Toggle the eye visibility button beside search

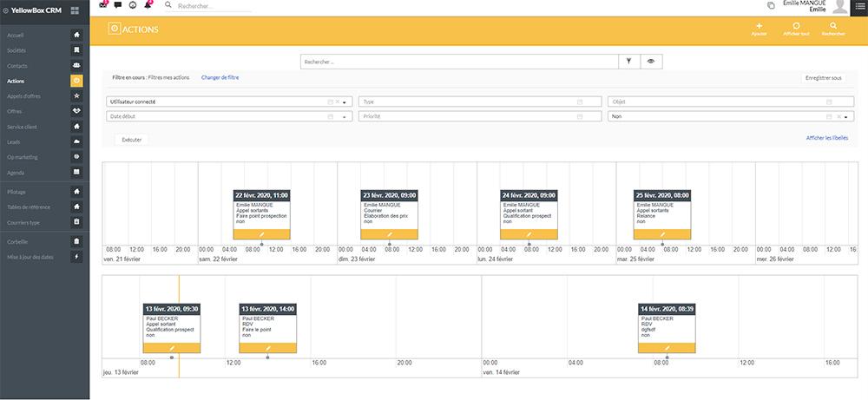[x=651, y=62]
